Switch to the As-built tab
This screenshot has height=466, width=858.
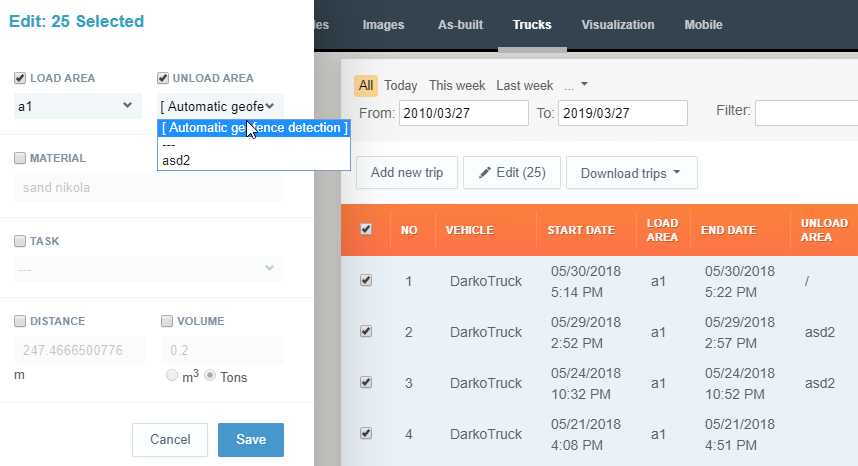click(460, 25)
